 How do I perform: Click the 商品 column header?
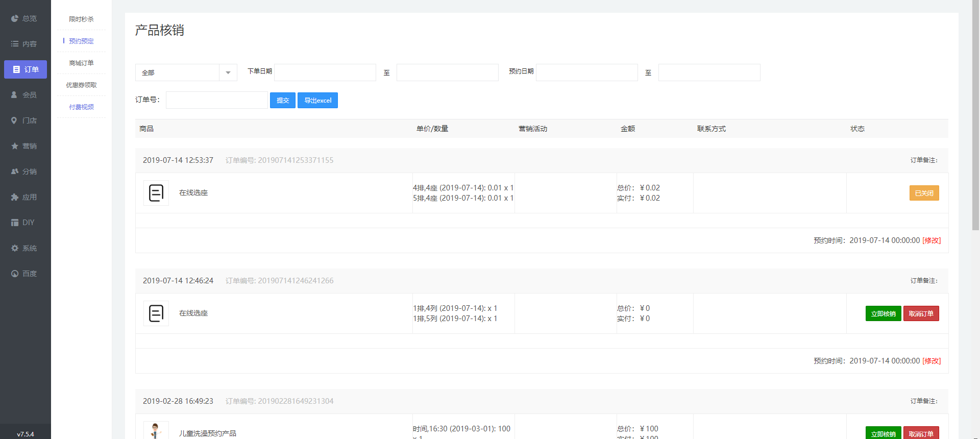[146, 129]
